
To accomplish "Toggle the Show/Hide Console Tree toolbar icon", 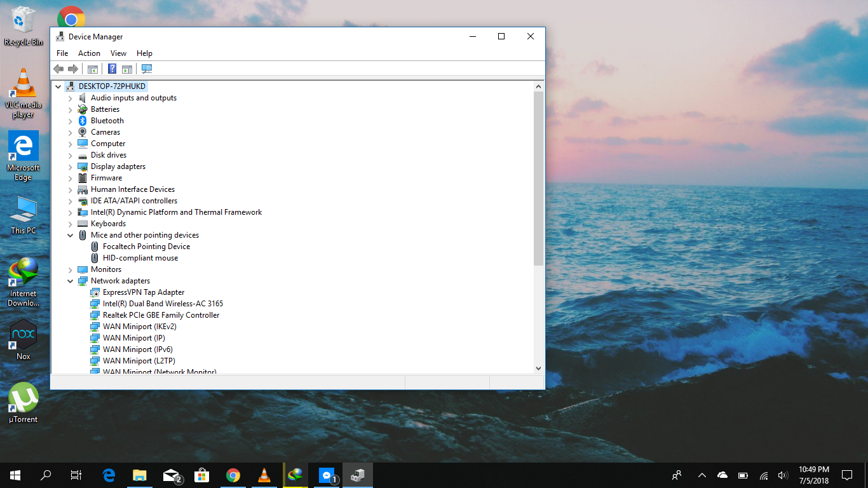I will coord(93,69).
